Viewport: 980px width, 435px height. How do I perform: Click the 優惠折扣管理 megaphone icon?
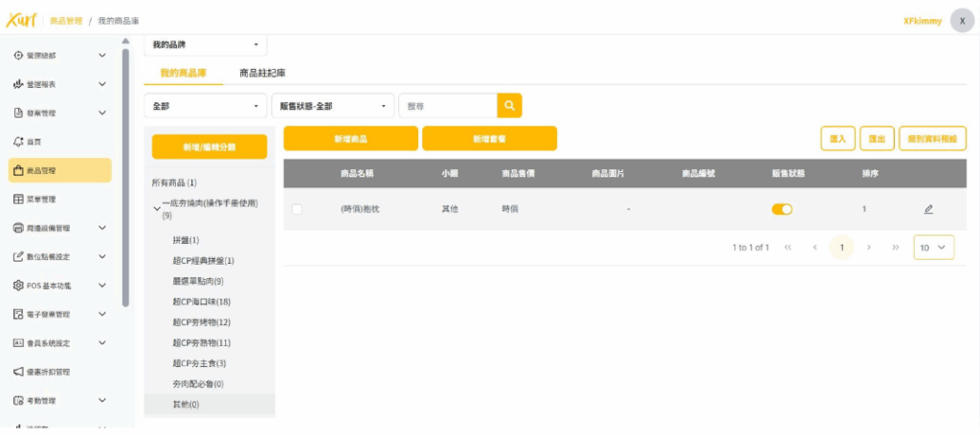point(18,371)
